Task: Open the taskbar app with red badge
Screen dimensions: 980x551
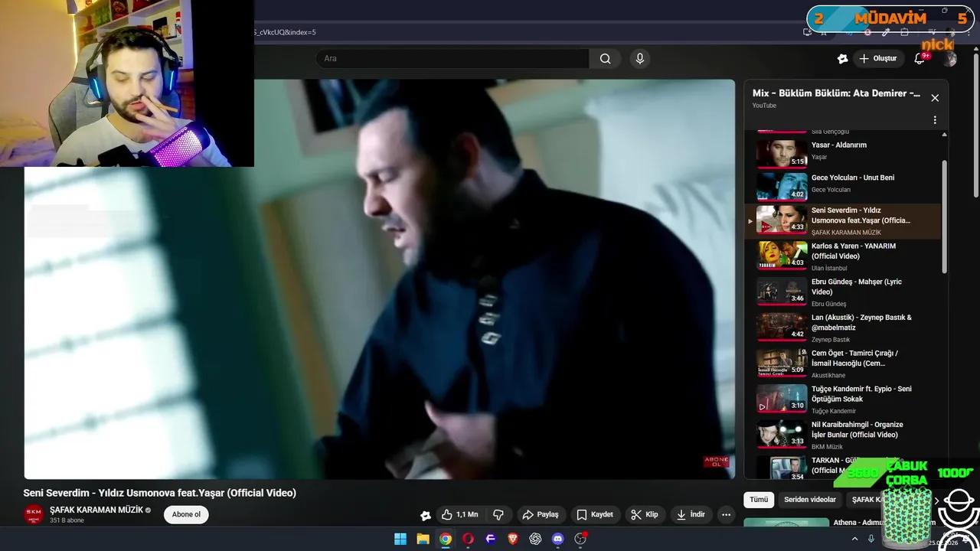Action: [580, 539]
